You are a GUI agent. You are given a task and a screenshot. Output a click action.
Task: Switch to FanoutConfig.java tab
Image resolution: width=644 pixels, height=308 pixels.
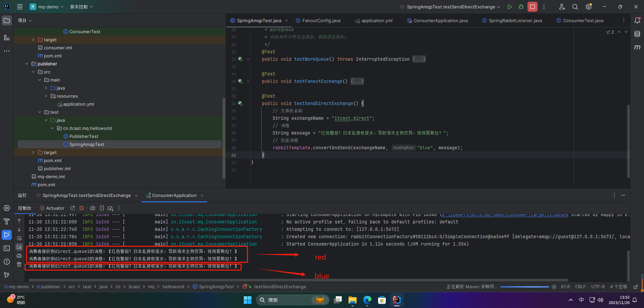318,20
